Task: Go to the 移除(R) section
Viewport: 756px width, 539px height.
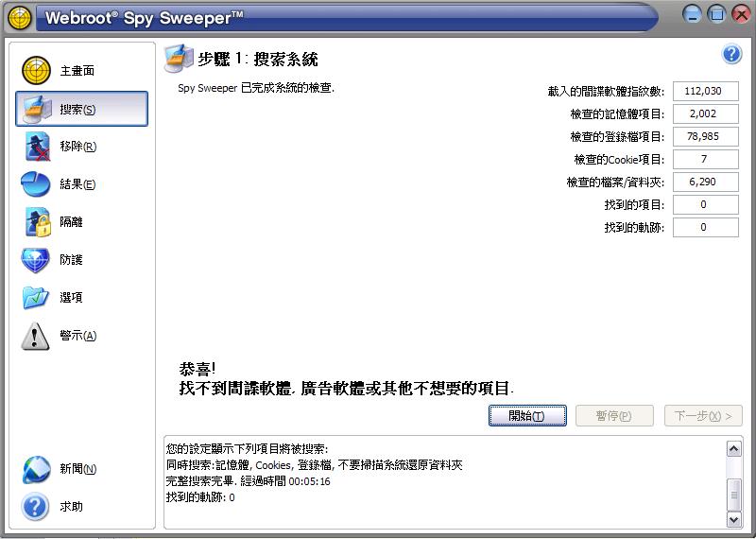Action: tap(78, 147)
